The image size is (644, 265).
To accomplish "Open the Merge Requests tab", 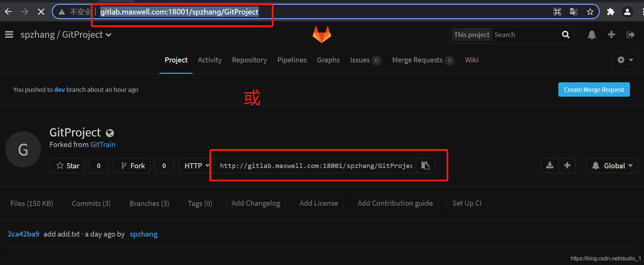I will pyautogui.click(x=423, y=60).
